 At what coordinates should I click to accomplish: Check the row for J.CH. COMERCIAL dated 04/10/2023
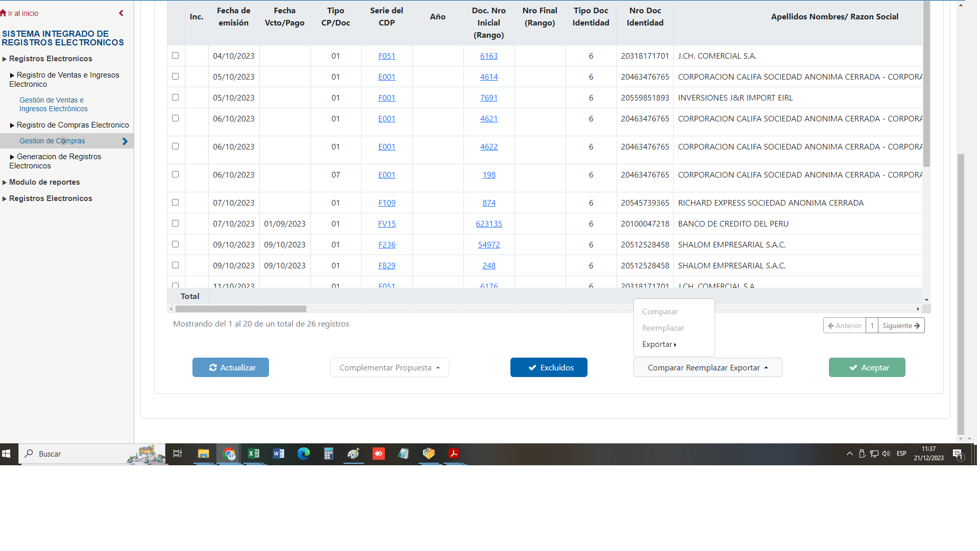tap(175, 56)
